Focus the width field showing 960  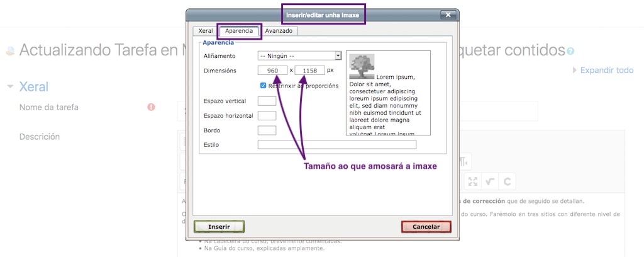273,71
